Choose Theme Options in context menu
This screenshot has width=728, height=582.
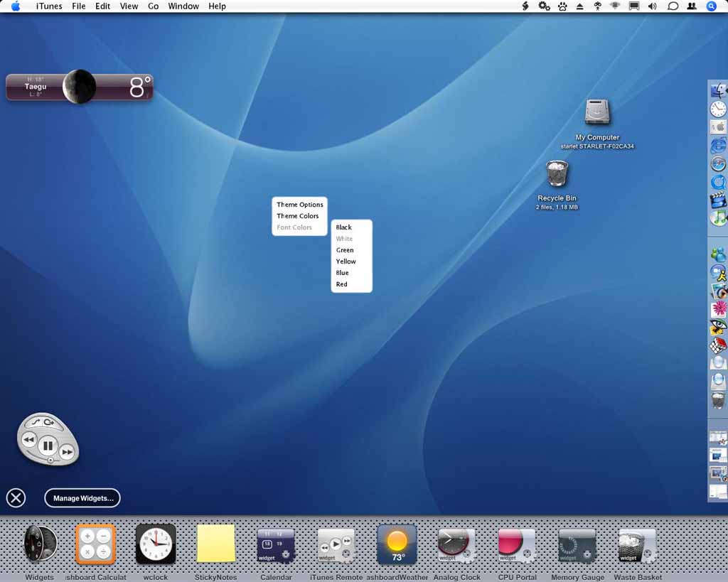coord(300,204)
